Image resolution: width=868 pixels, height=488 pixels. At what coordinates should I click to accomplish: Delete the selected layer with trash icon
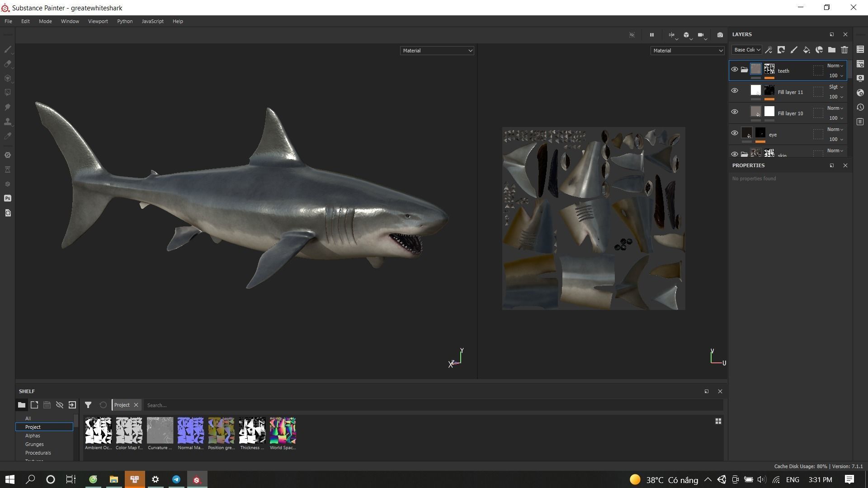point(844,50)
